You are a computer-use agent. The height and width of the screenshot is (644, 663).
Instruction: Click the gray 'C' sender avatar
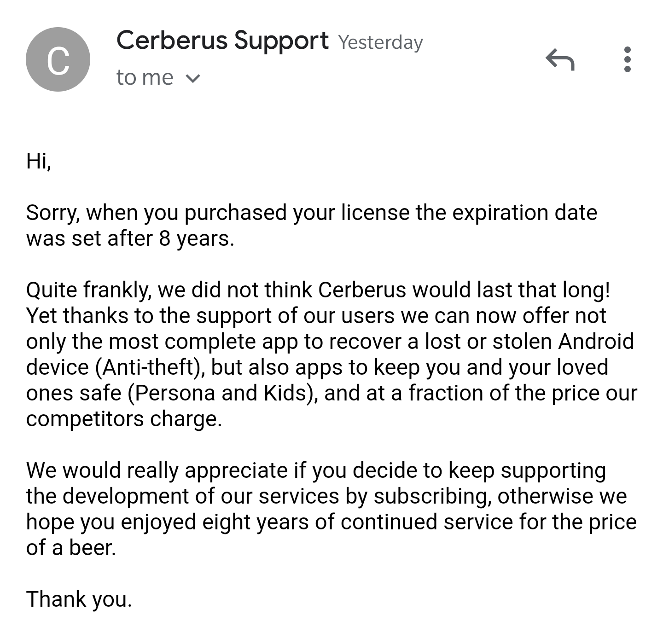[58, 59]
